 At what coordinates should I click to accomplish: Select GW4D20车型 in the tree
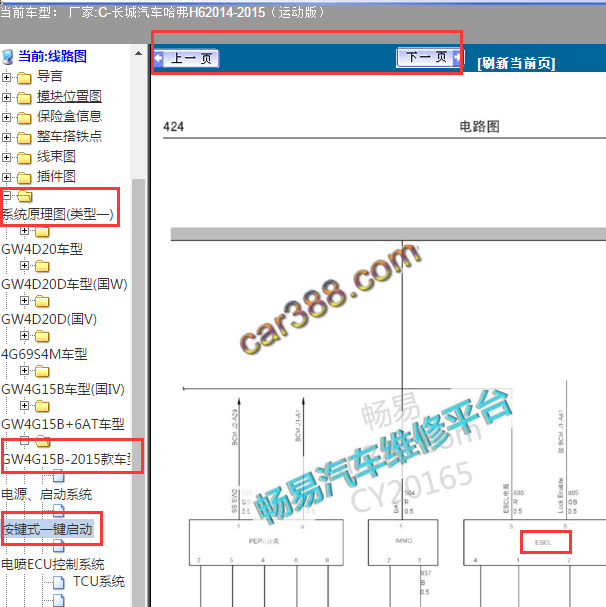coord(42,249)
